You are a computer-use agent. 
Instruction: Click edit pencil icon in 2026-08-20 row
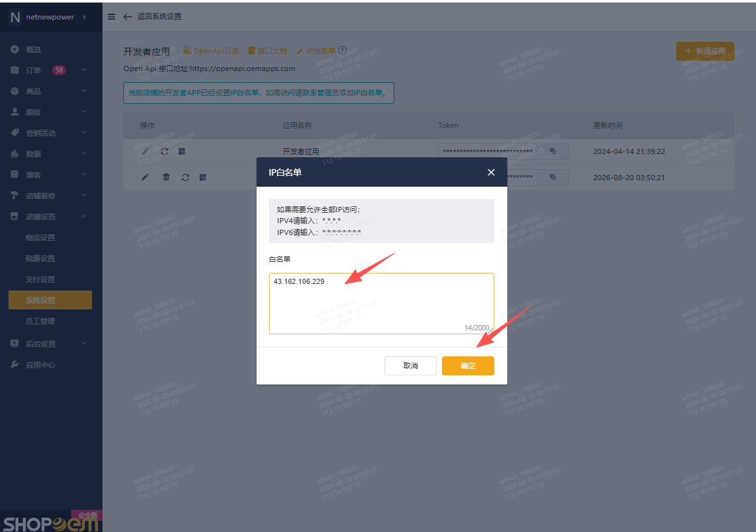click(145, 178)
